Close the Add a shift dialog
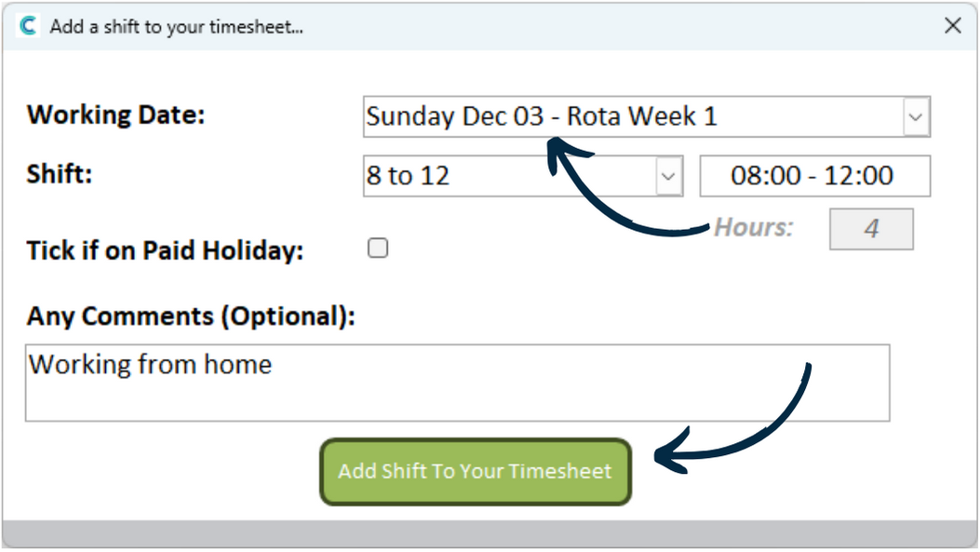The height and width of the screenshot is (552, 980). click(953, 26)
